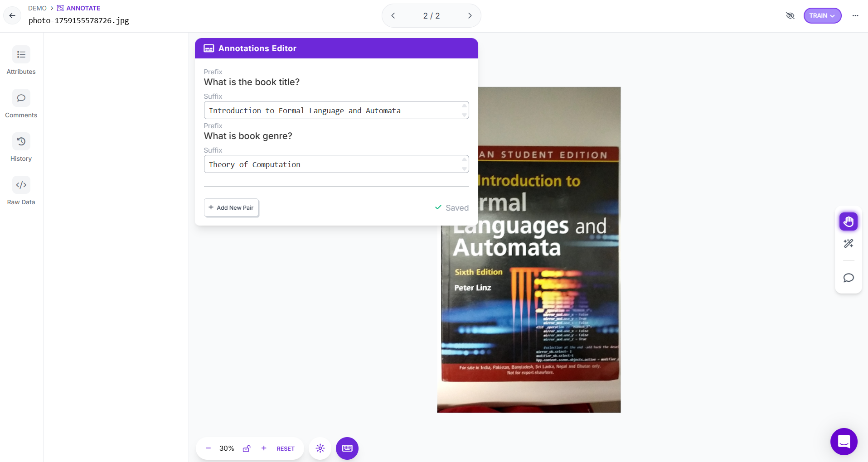Toggle annotation visibility eye icon
The height and width of the screenshot is (462, 868).
(x=790, y=15)
